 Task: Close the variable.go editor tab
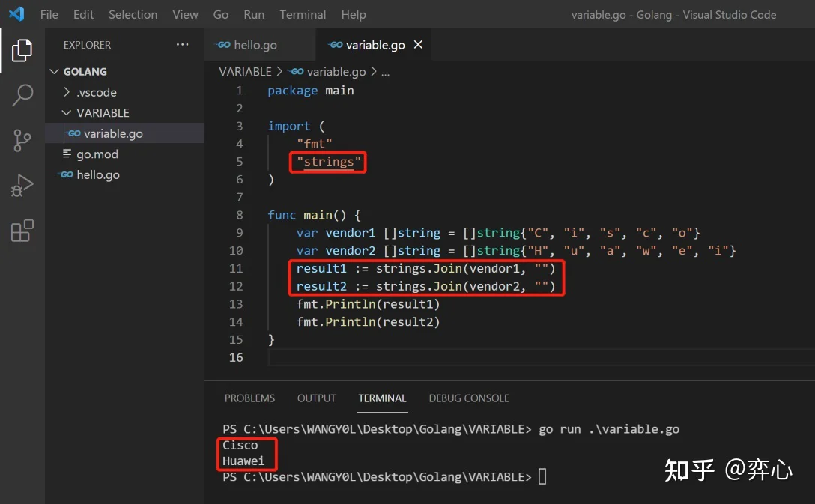pyautogui.click(x=418, y=45)
